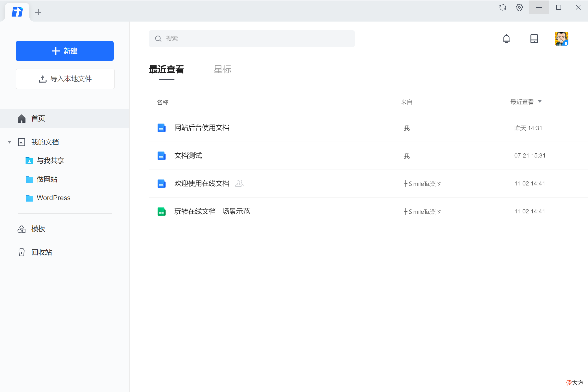Open 回收站 recycle bin
The width and height of the screenshot is (588, 392).
click(x=41, y=252)
